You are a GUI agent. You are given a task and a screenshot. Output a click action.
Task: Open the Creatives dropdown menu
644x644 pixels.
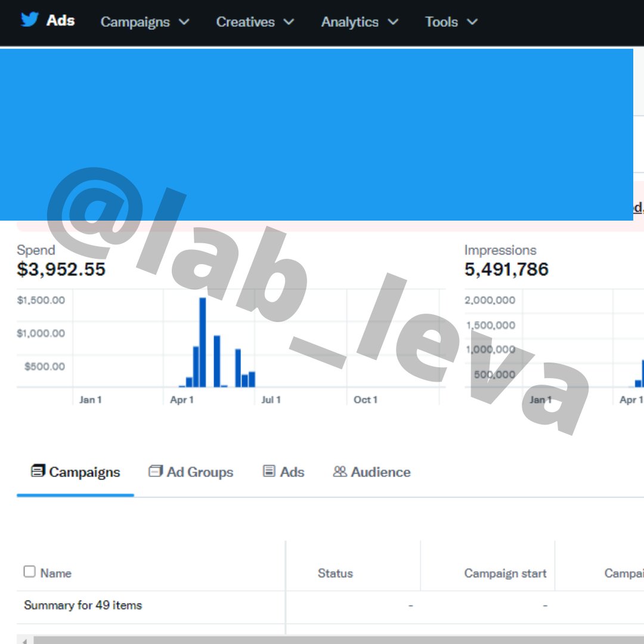[255, 22]
